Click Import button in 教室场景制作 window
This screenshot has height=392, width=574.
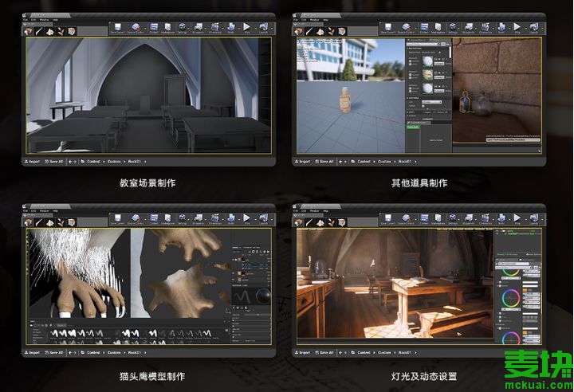click(x=32, y=161)
